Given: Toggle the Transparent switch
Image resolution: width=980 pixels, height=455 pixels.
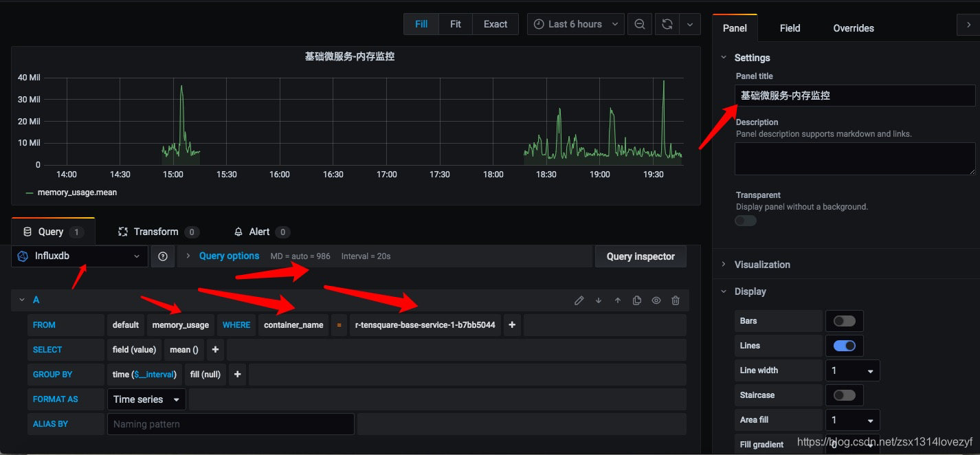Looking at the screenshot, I should coord(746,221).
